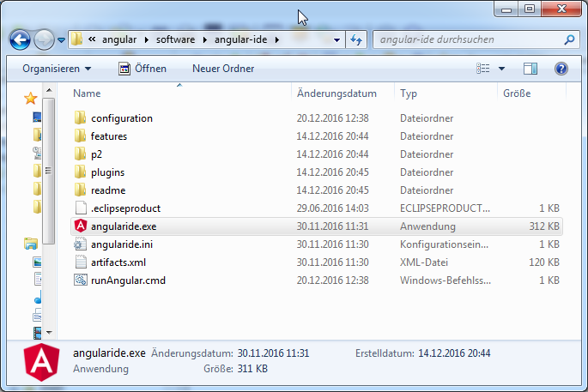This screenshot has width=588, height=392.
Task: Click the features folder name
Action: pyautogui.click(x=109, y=136)
